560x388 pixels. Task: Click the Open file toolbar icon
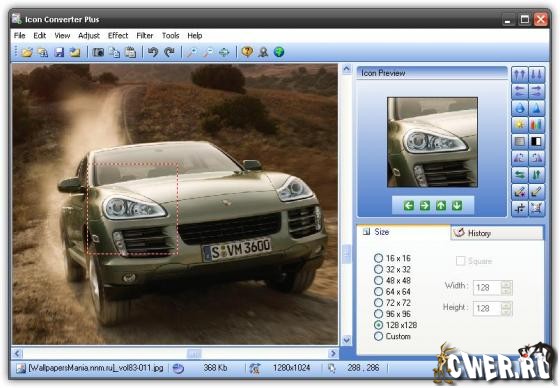click(26, 53)
